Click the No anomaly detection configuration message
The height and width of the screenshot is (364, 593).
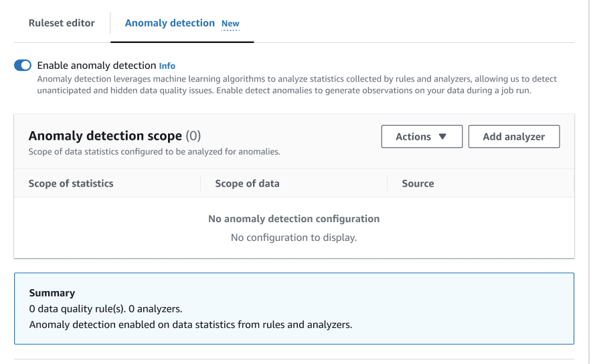294,219
